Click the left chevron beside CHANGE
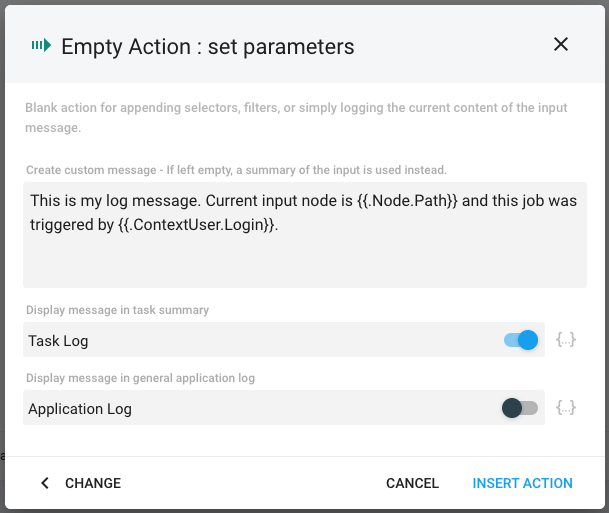 (x=45, y=483)
